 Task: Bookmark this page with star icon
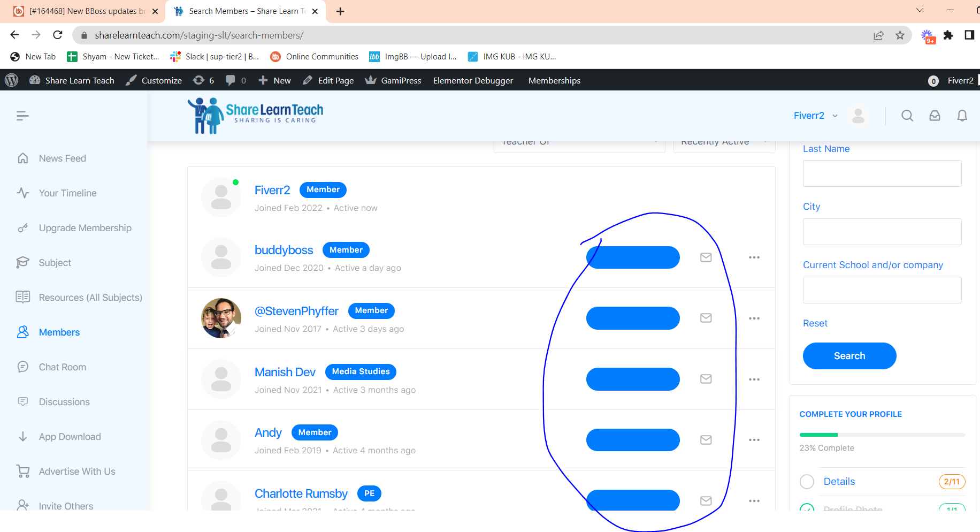pos(900,35)
